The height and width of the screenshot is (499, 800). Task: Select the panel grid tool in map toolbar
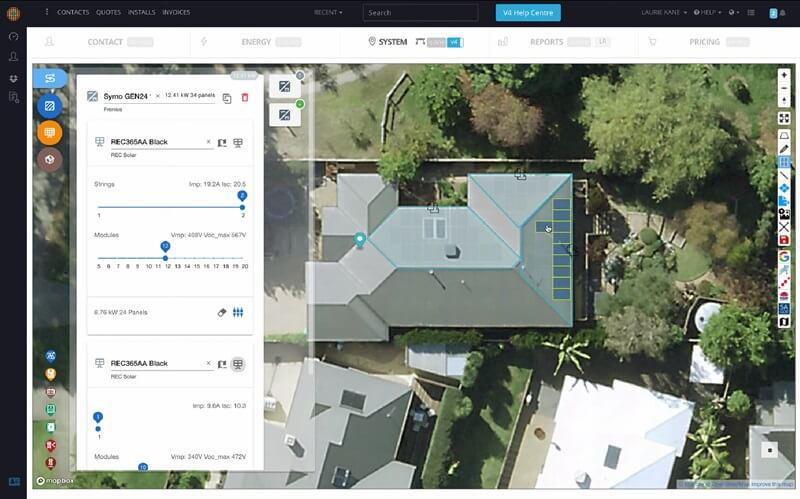pos(784,161)
